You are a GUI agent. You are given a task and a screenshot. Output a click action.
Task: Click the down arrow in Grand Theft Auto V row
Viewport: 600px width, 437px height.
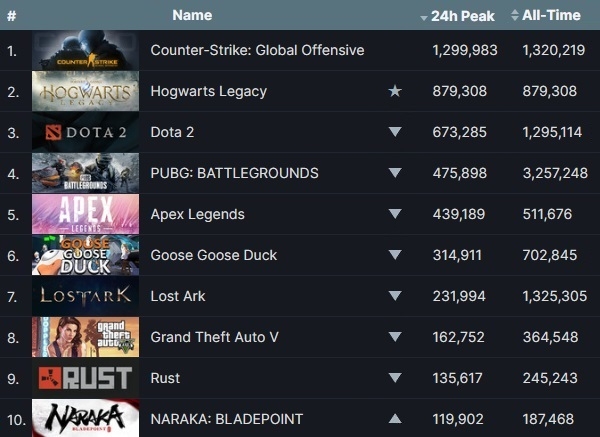click(395, 337)
